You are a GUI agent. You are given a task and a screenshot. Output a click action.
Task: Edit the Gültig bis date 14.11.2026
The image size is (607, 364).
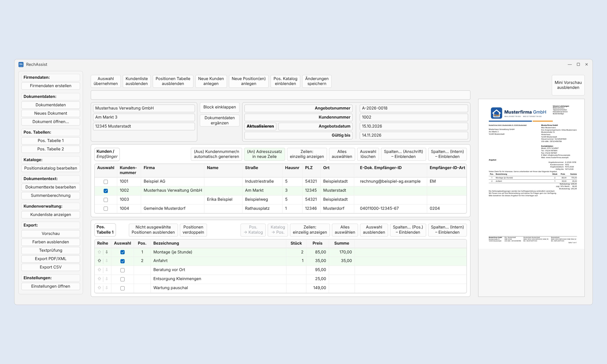[414, 135]
